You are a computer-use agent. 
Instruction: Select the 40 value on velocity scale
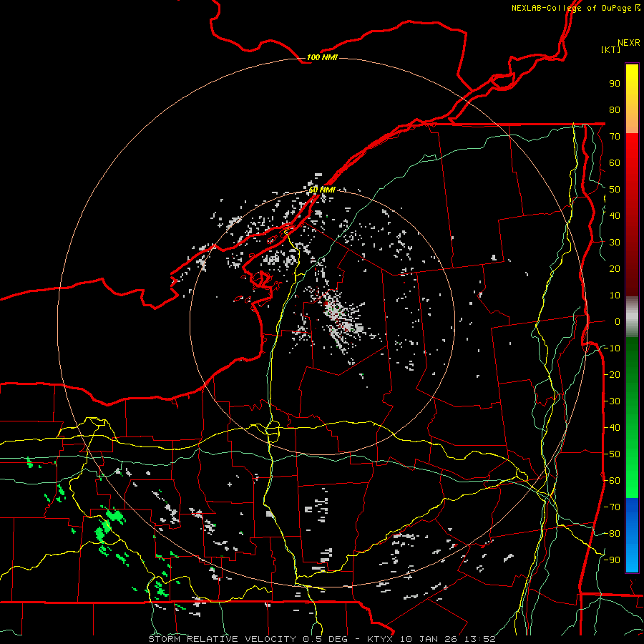pyautogui.click(x=615, y=215)
